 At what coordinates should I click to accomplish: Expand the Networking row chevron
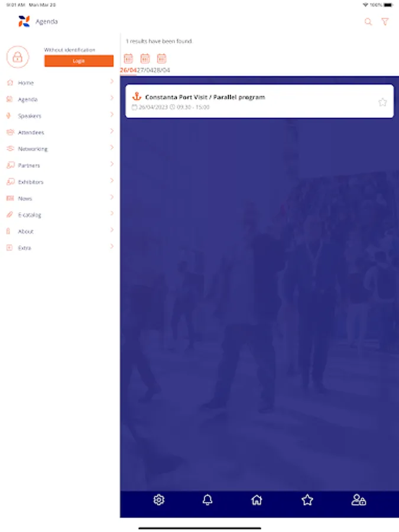(112, 148)
